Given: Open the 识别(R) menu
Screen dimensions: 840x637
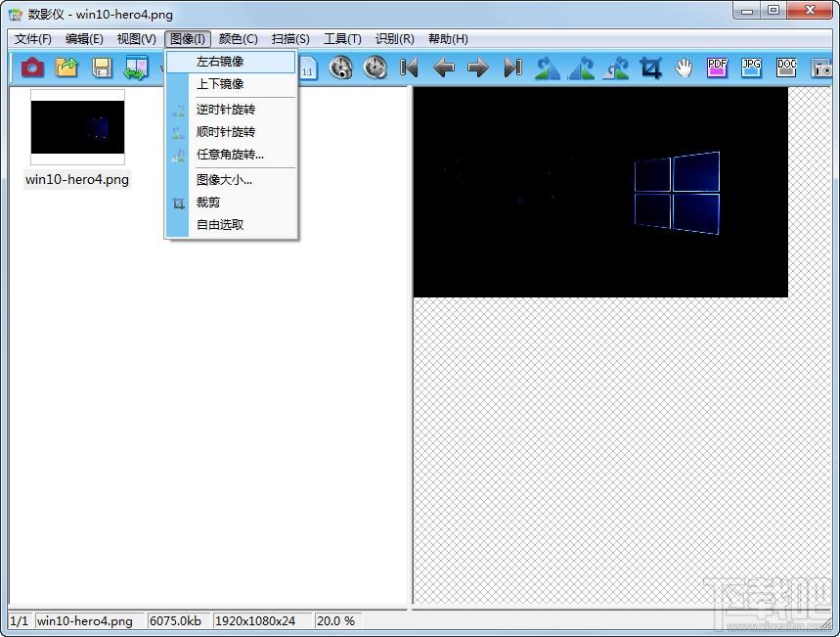Looking at the screenshot, I should (395, 39).
